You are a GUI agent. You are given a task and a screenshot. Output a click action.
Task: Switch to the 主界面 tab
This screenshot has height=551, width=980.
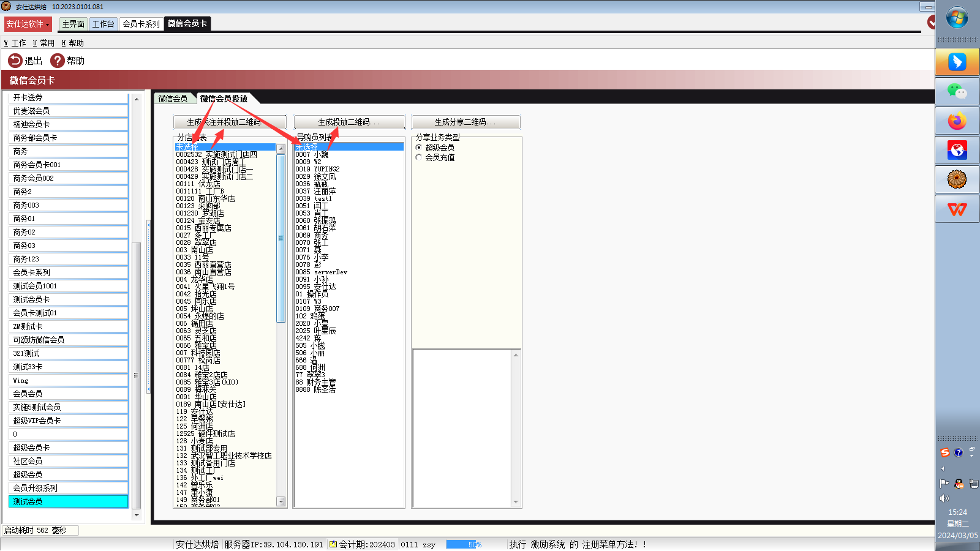pyautogui.click(x=73, y=24)
